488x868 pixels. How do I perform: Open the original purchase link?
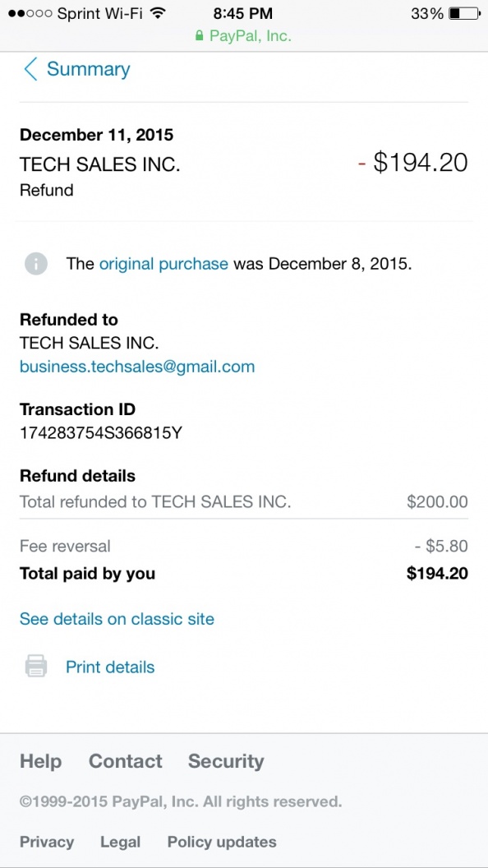point(163,264)
